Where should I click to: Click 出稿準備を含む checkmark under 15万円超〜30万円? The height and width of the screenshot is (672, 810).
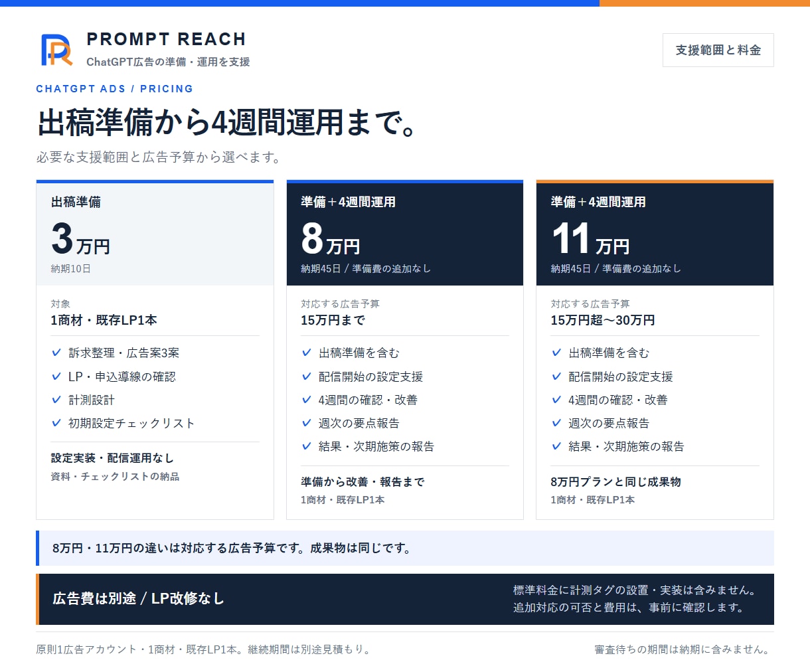(556, 353)
